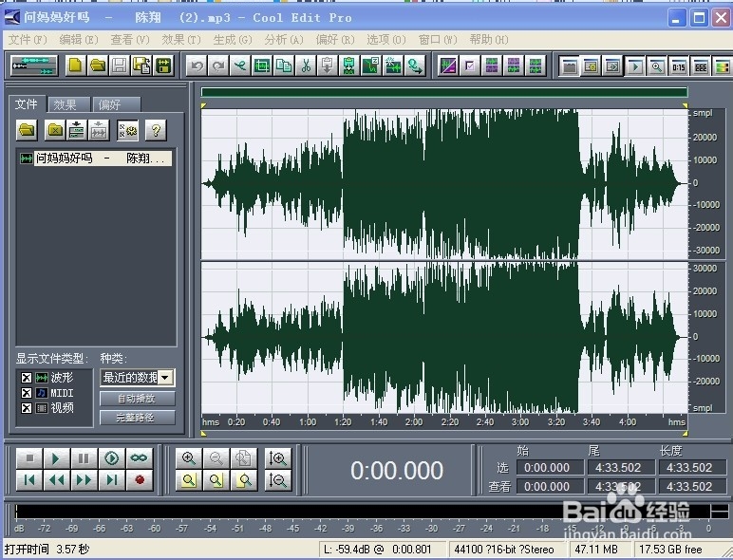The height and width of the screenshot is (560, 733).
Task: Zoom in horizontally on the waveform
Action: pyautogui.click(x=188, y=458)
